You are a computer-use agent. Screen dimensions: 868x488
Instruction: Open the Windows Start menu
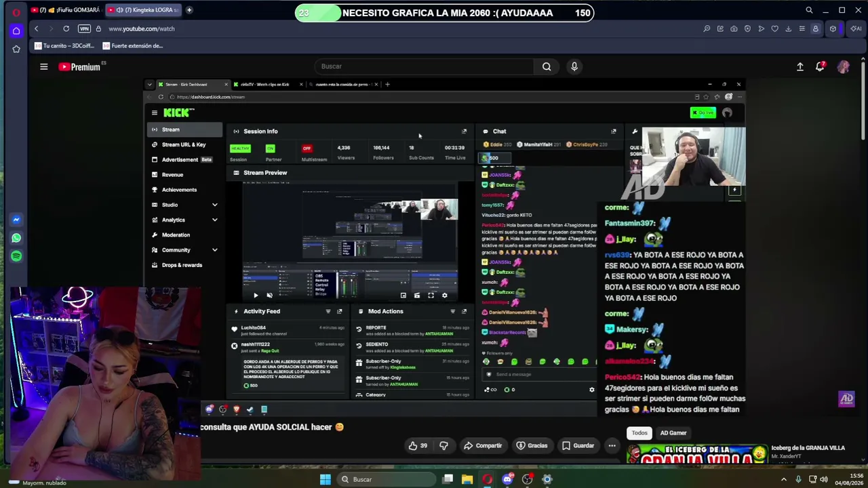(x=325, y=479)
